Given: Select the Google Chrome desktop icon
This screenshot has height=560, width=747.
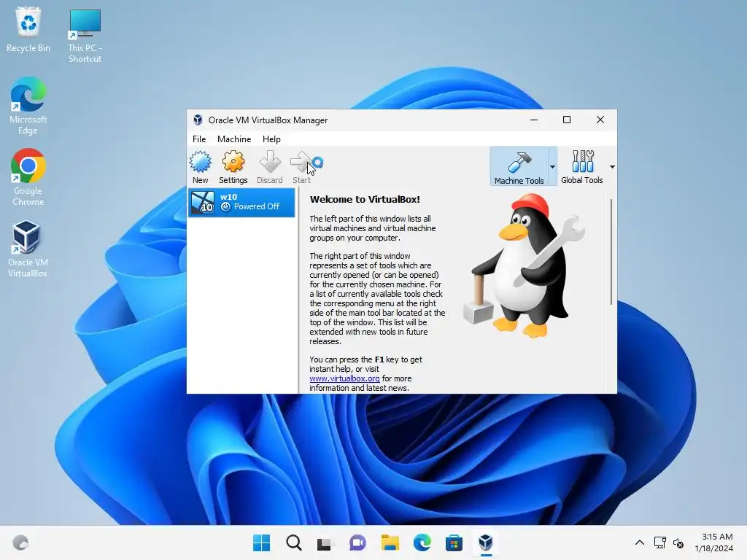Looking at the screenshot, I should (28, 177).
